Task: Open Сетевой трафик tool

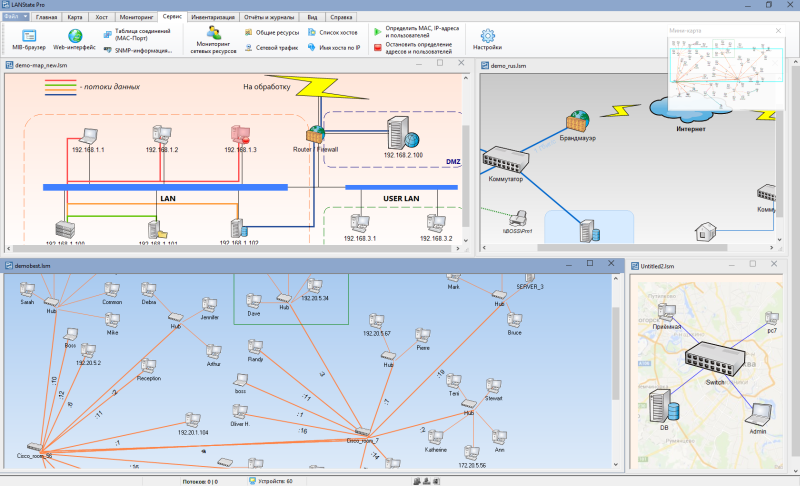Action: click(x=271, y=48)
